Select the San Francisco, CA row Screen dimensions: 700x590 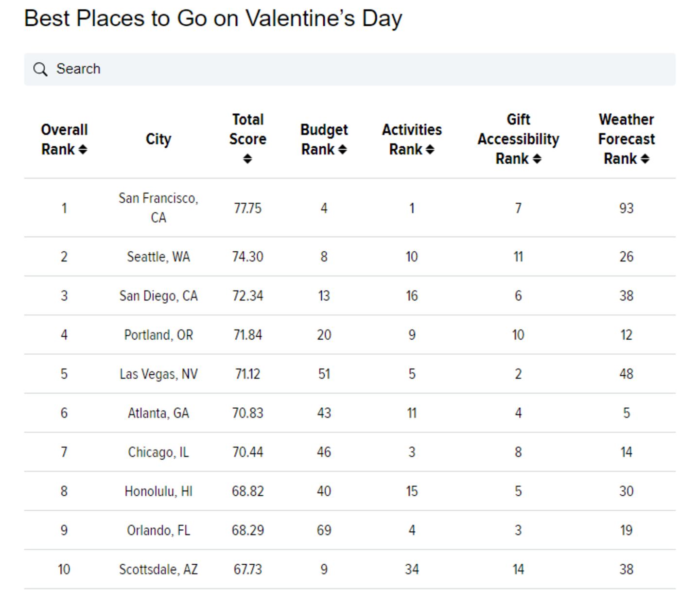(350, 208)
